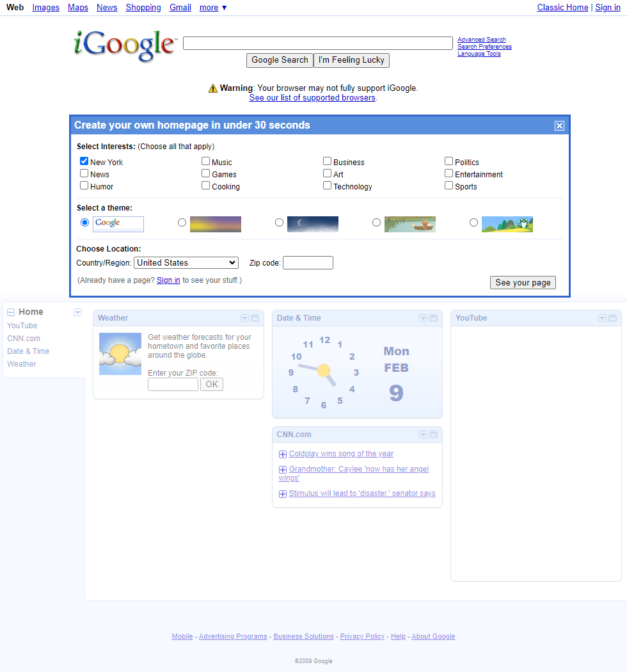Viewport: 627px width, 672px height.
Task: Check the Business interest
Action: (x=327, y=161)
